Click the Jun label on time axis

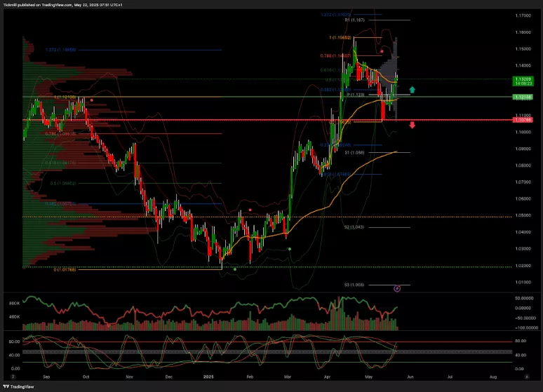(x=410, y=376)
